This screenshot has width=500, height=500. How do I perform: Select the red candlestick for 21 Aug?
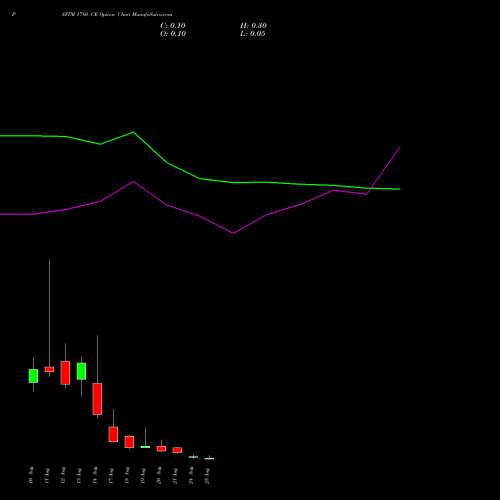pyautogui.click(x=177, y=450)
